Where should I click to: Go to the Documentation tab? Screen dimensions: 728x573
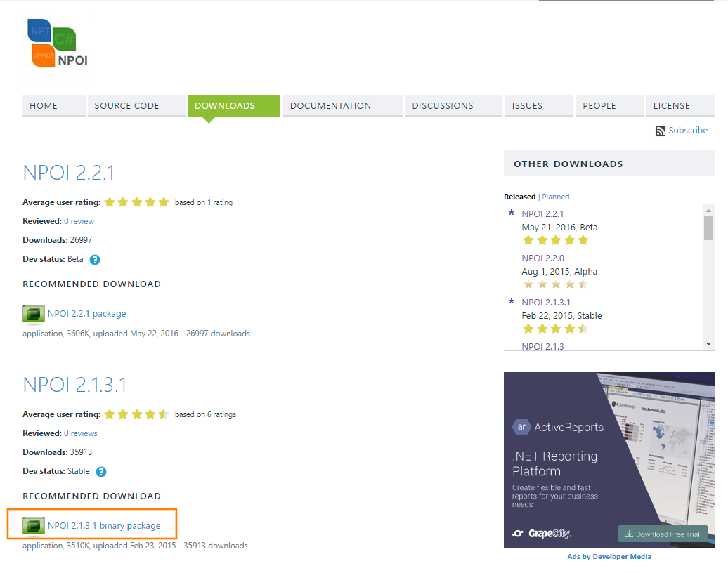pyautogui.click(x=343, y=106)
